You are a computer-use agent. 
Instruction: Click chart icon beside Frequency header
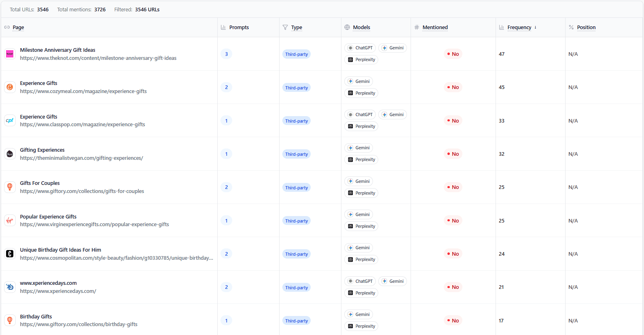[x=502, y=27]
